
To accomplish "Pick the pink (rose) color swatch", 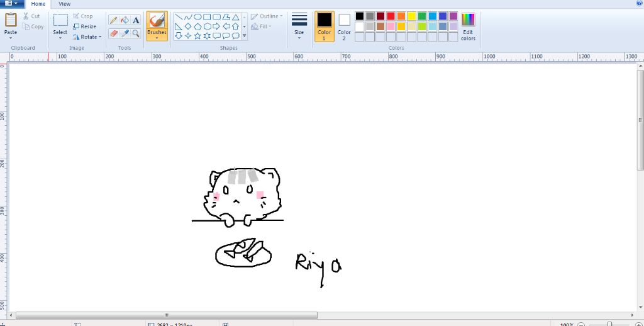I will (x=391, y=26).
